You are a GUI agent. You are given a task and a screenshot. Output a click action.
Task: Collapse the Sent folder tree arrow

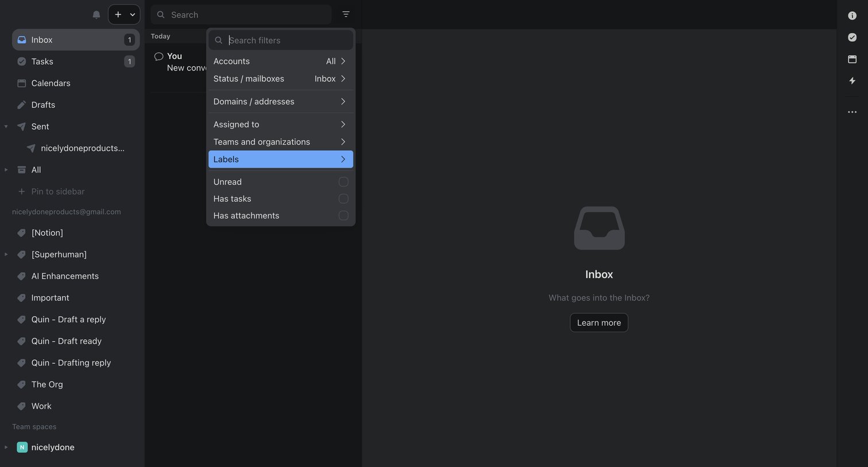pos(6,126)
